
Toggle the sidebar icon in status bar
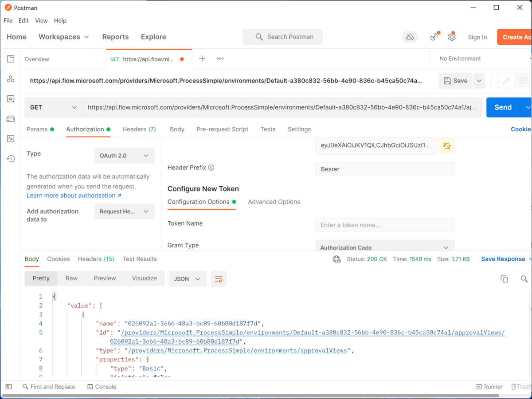(8, 387)
